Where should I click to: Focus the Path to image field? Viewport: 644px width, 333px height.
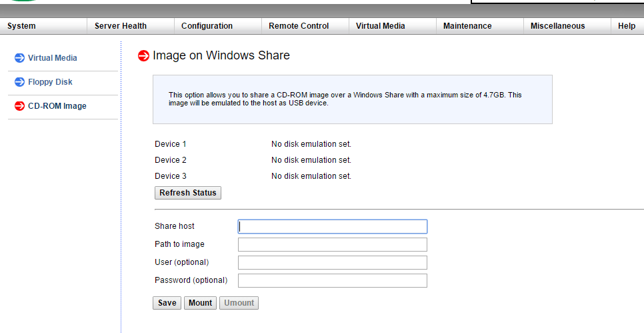[332, 244]
